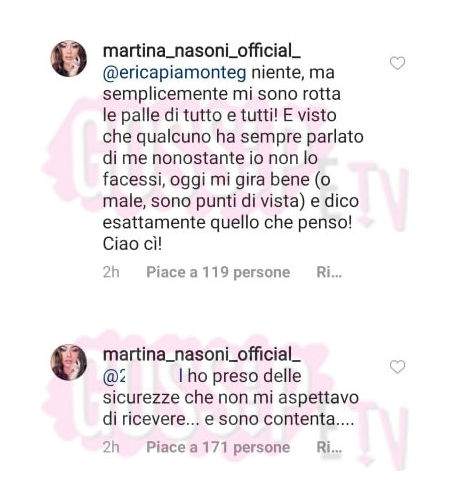Open martina_nasoni_official_ username in second comment

[202, 355]
